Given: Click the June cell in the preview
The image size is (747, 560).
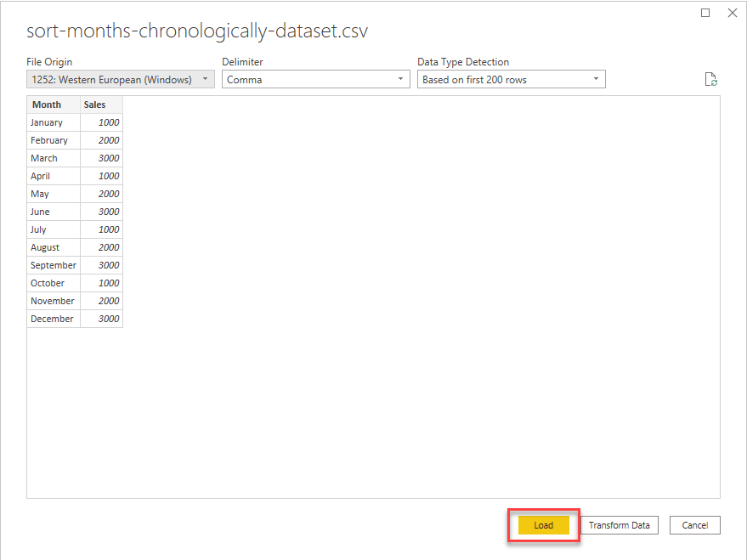Looking at the screenshot, I should coord(40,212).
